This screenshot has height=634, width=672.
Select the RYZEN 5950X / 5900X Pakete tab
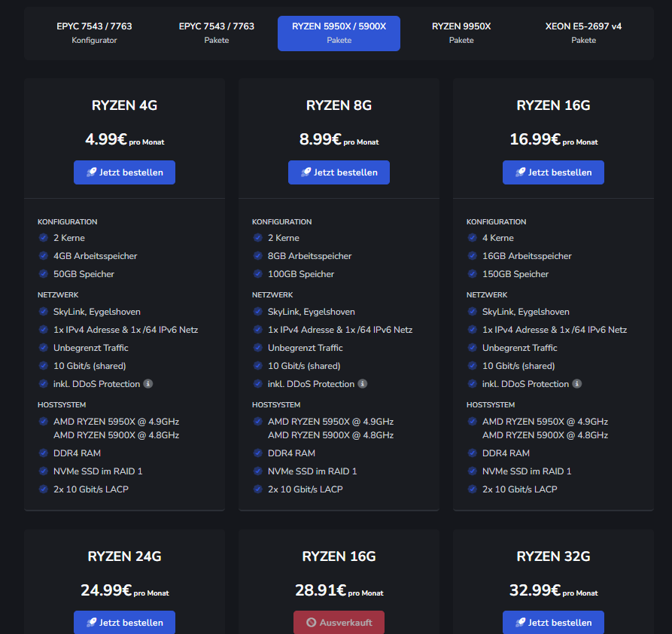pyautogui.click(x=339, y=33)
